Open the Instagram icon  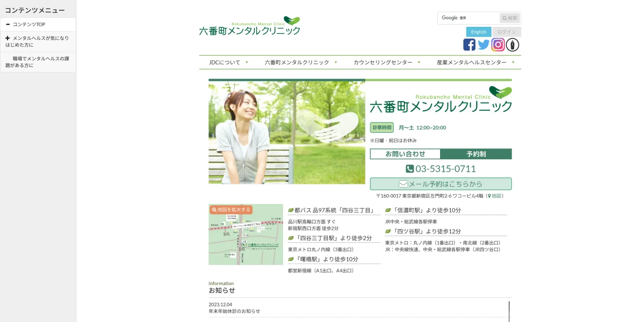(x=498, y=44)
